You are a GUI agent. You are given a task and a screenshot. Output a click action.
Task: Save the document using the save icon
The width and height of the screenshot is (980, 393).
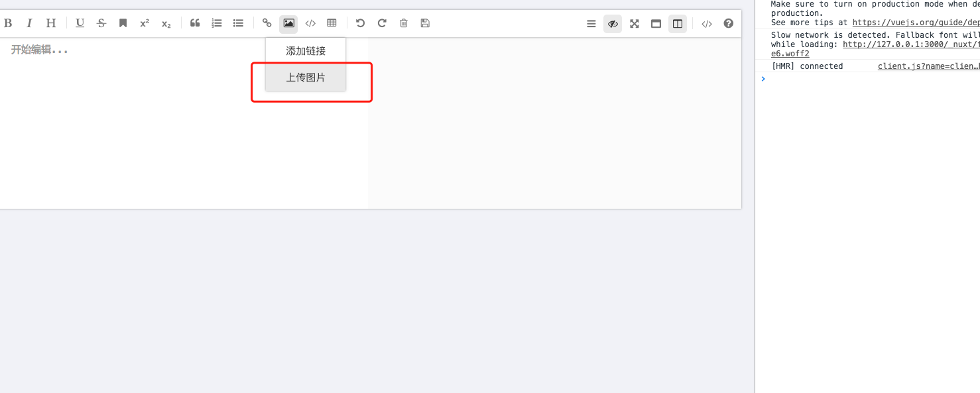(x=424, y=23)
